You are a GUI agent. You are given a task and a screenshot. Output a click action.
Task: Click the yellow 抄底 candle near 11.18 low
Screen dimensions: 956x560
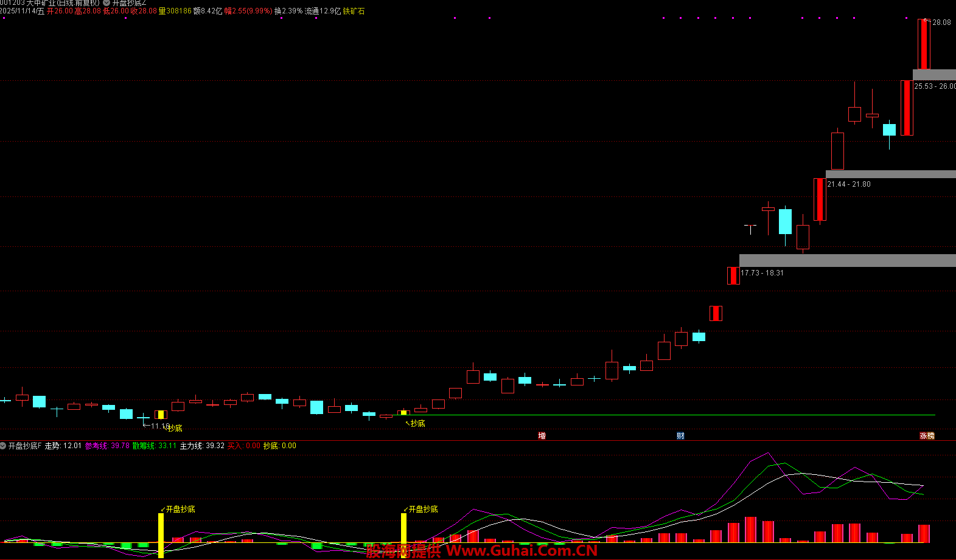tap(161, 415)
